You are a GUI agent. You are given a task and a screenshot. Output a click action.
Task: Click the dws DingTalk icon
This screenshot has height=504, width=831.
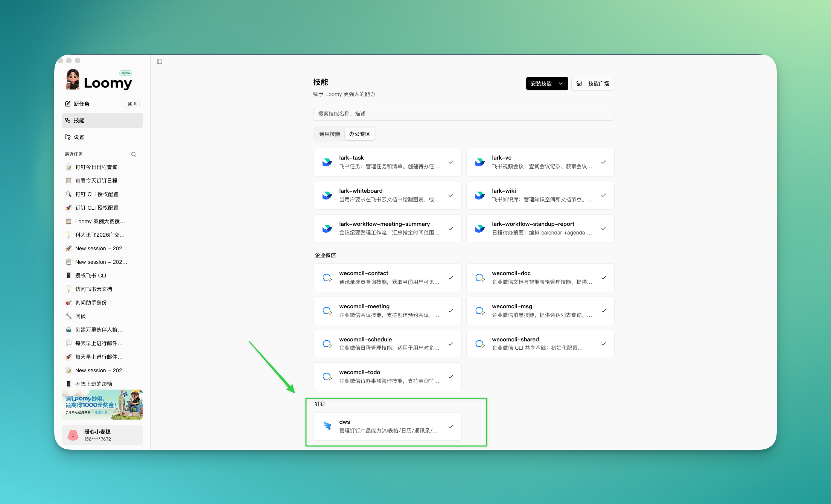point(327,426)
